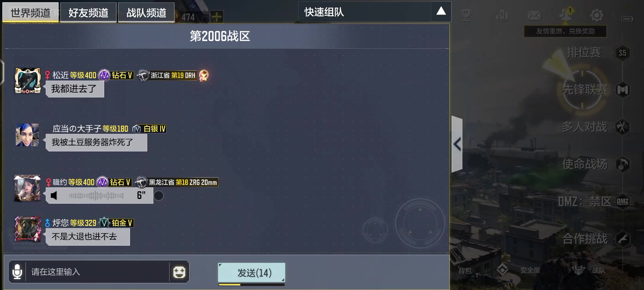Click the 发送(14) send button
The width and height of the screenshot is (644, 290).
point(252,273)
